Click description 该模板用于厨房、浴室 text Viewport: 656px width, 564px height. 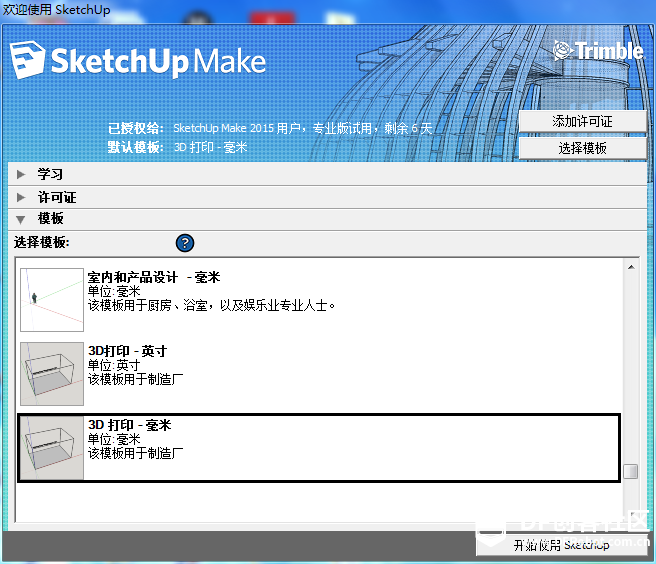[211, 305]
